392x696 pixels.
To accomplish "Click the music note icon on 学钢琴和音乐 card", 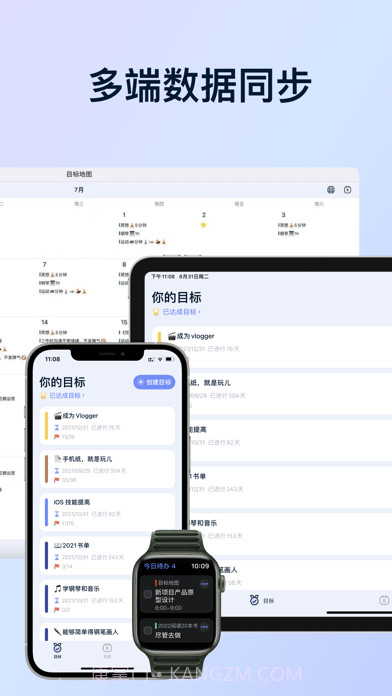I will [x=57, y=589].
